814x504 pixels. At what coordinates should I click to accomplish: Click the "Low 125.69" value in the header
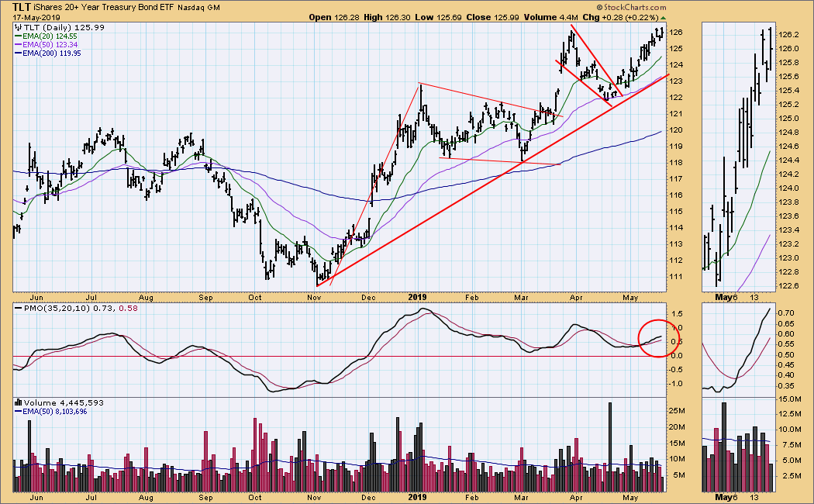(x=439, y=17)
